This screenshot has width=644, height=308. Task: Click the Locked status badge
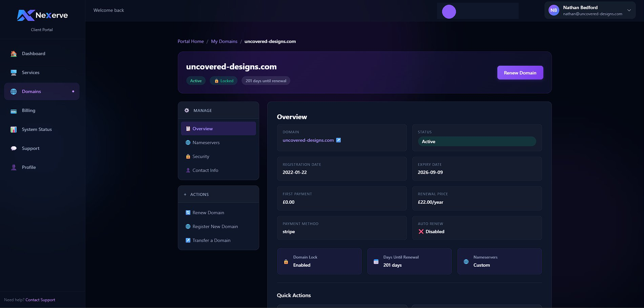(223, 81)
